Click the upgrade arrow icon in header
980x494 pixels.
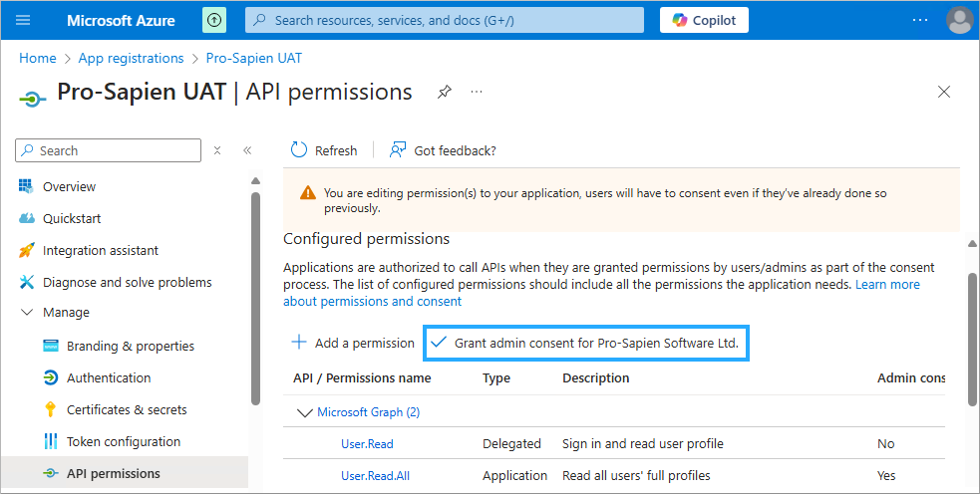click(x=214, y=20)
